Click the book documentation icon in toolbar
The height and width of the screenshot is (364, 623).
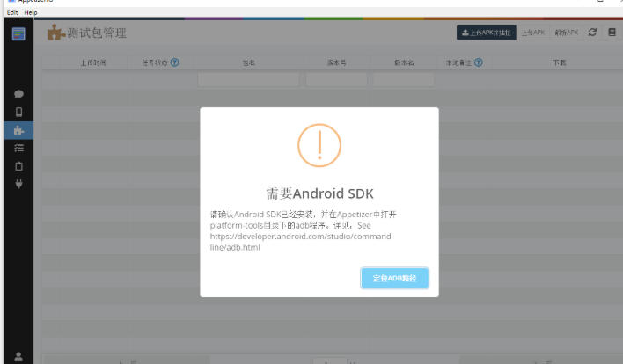point(612,33)
